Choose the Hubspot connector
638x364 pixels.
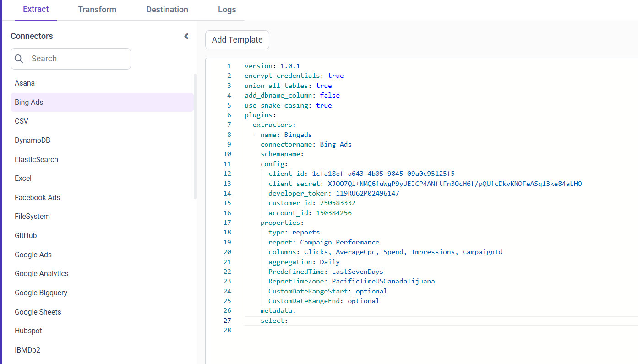click(27, 331)
